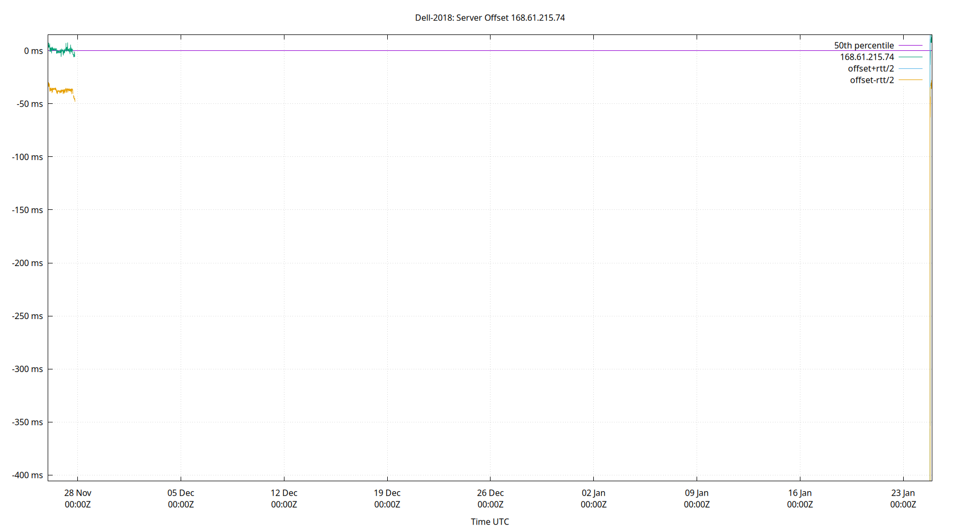
Task: Select the -100 ms axis label
Action: tap(28, 157)
